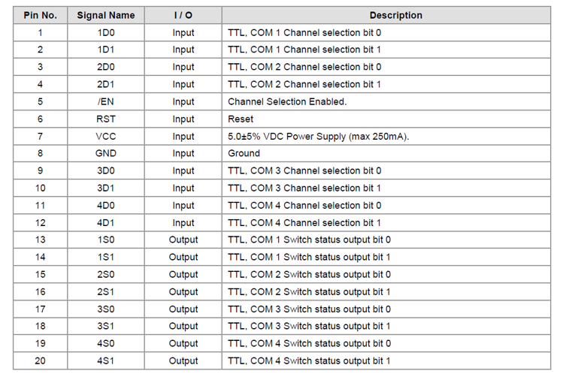Click the Channel Selection Enabled description

click(x=287, y=101)
